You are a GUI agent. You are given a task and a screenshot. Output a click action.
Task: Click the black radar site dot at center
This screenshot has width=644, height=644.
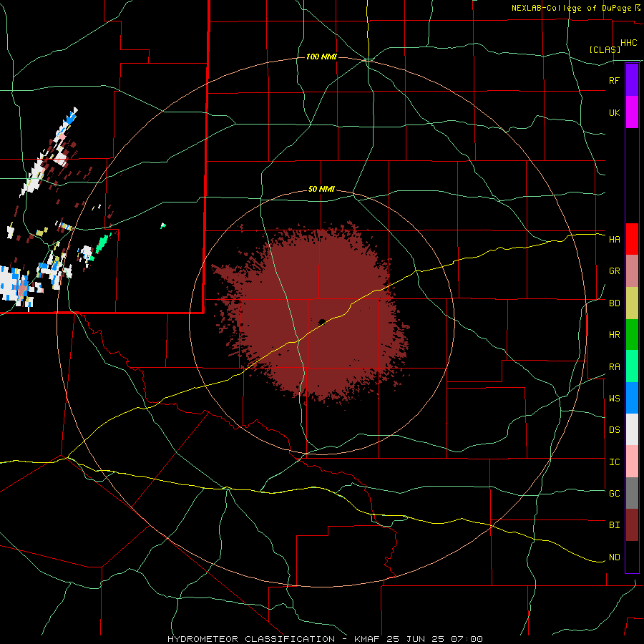point(322,322)
